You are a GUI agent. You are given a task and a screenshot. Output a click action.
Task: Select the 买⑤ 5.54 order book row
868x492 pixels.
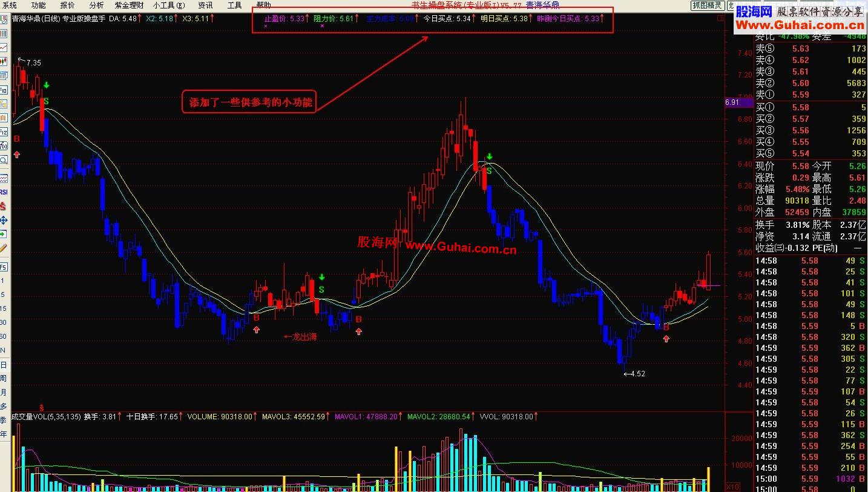tap(811, 154)
